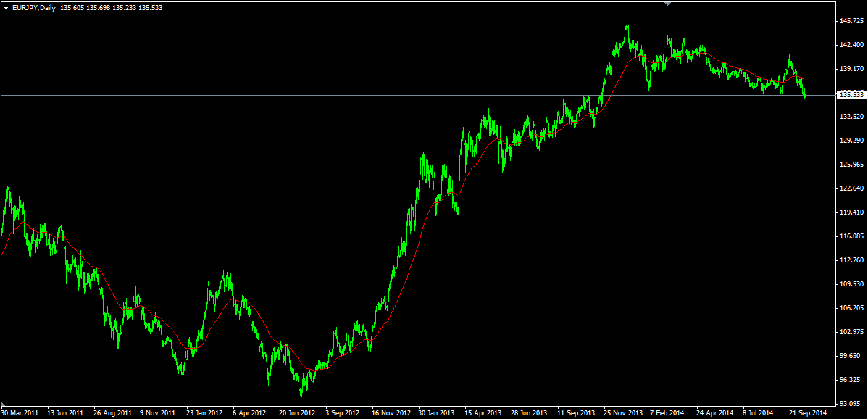Click the 112.760 price scale label
The image size is (868, 419).
pos(853,260)
